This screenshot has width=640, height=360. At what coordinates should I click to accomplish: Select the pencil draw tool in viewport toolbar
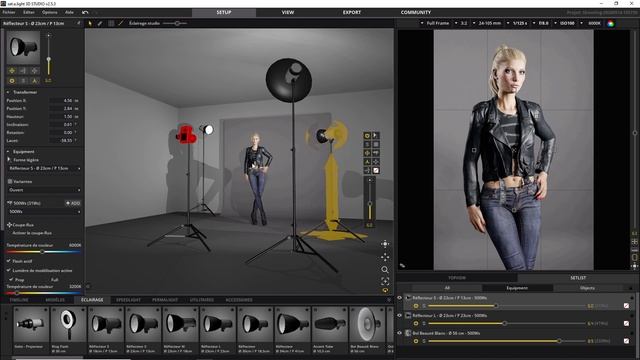[100, 23]
